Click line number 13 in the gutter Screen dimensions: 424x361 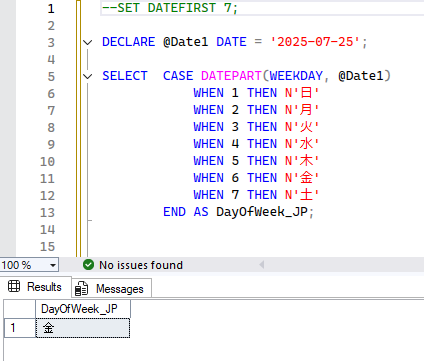48,212
